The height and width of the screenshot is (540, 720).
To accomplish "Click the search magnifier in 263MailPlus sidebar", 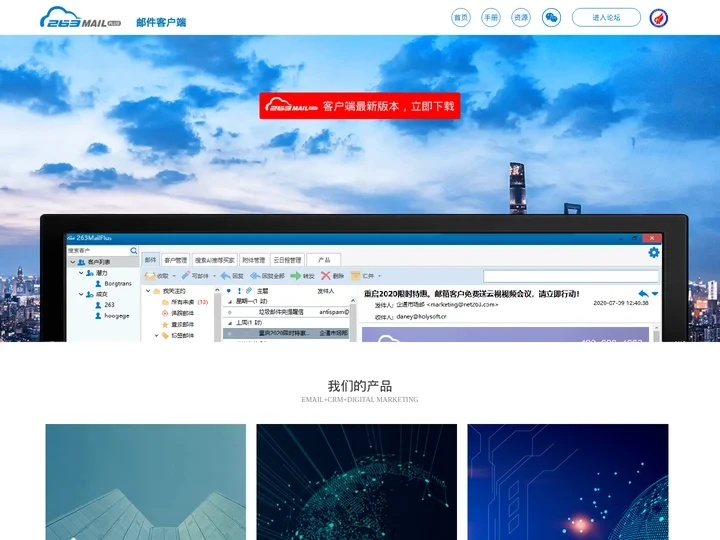I will point(134,250).
